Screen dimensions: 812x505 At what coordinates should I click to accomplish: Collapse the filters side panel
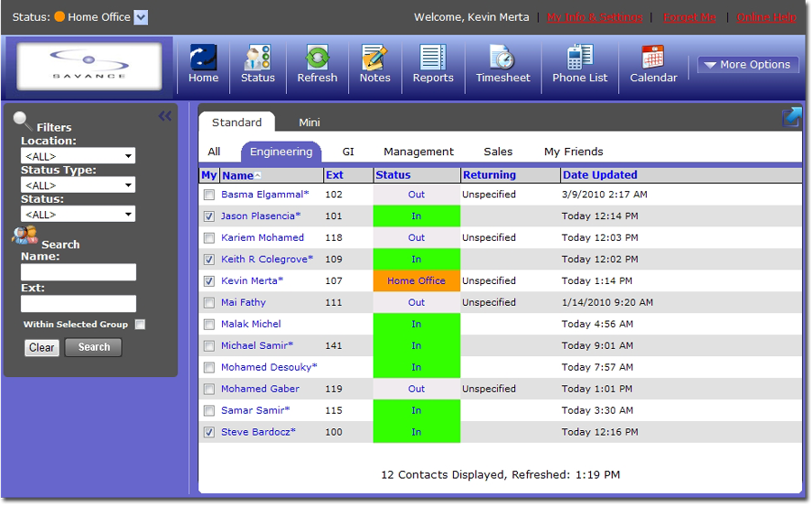[165, 116]
